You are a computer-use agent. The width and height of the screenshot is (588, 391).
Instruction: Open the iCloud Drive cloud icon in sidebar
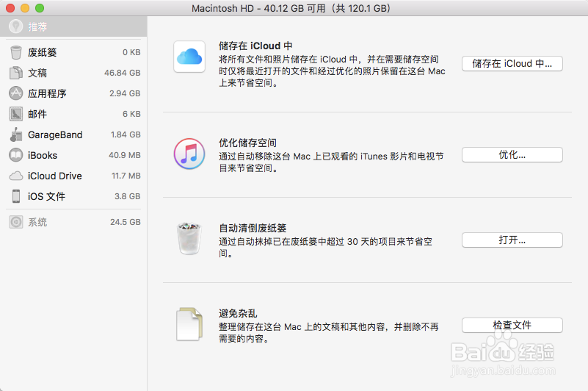[x=15, y=176]
